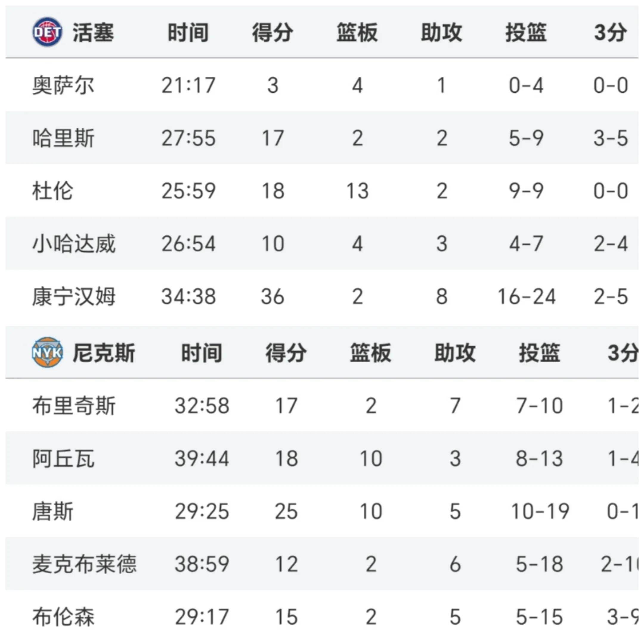Click the New York Knicks NYK logo
This screenshot has height=644, width=644.
[x=47, y=353]
